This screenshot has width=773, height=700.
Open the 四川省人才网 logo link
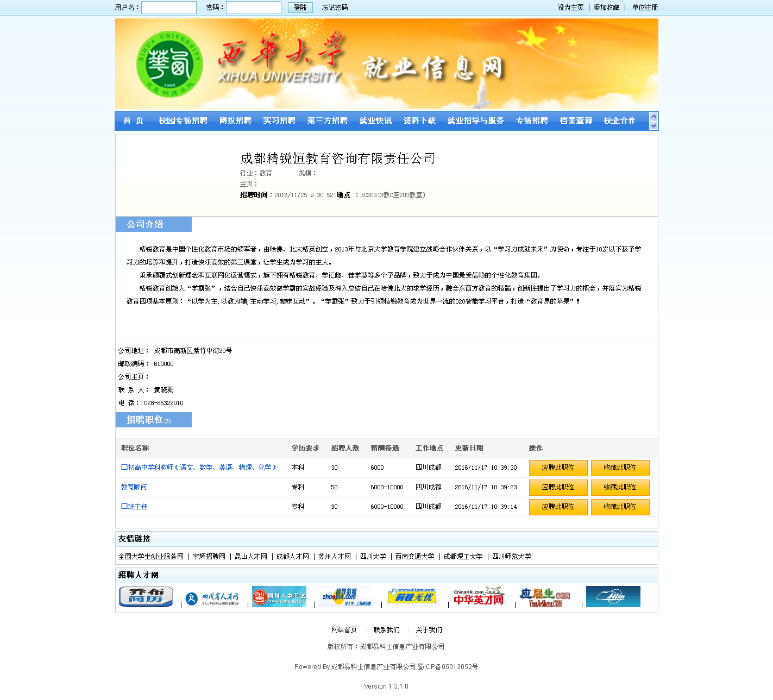[x=212, y=598]
